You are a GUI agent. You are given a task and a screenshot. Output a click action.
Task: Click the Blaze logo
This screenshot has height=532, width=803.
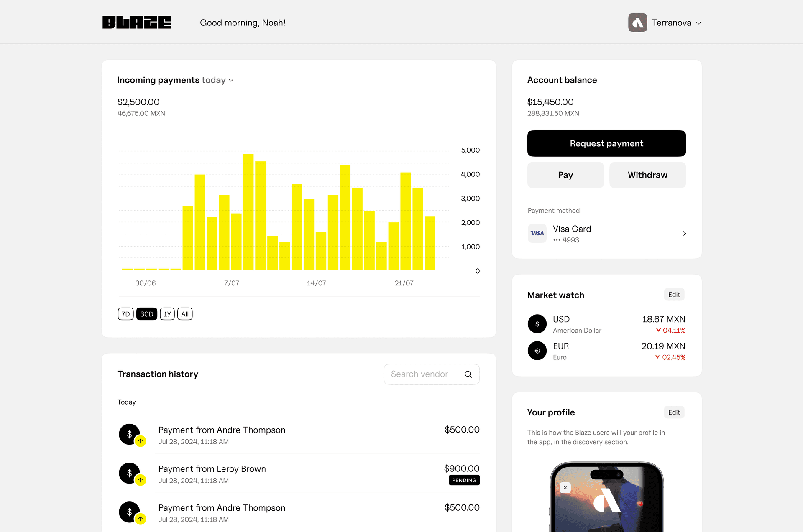[x=136, y=23]
